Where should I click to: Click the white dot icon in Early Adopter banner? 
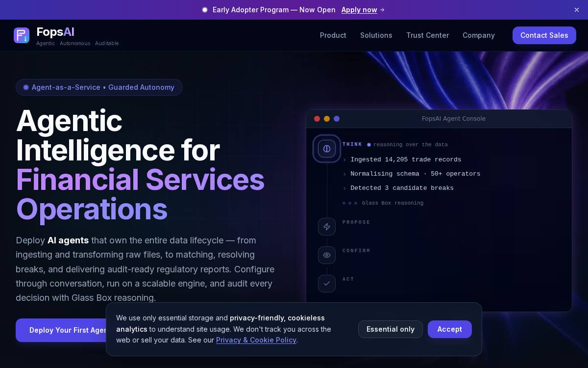coord(205,10)
